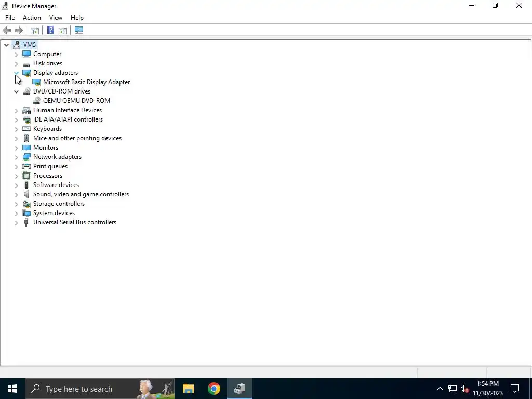Click the Show/Hide Action Pane toolbar icon
The width and height of the screenshot is (532, 399).
tap(63, 31)
